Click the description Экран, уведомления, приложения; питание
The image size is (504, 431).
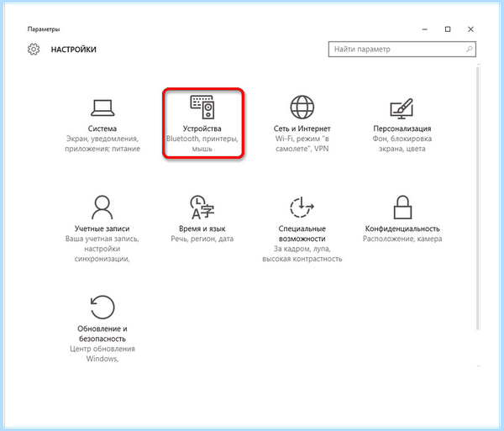[x=102, y=144]
